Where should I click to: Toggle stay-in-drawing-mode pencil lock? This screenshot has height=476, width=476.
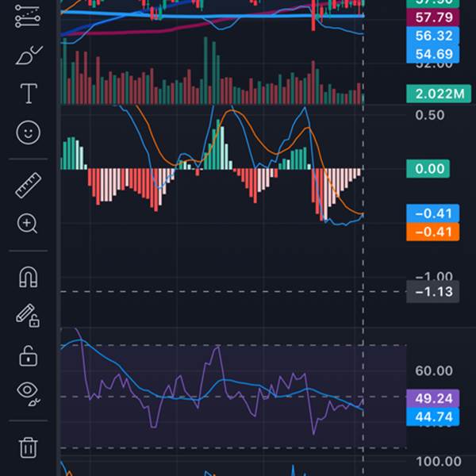(x=28, y=316)
